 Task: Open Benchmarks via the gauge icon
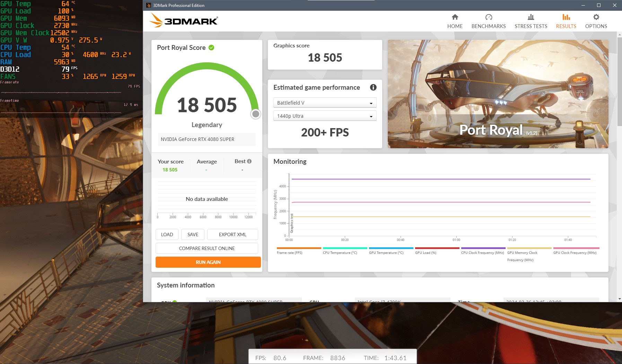489,17
